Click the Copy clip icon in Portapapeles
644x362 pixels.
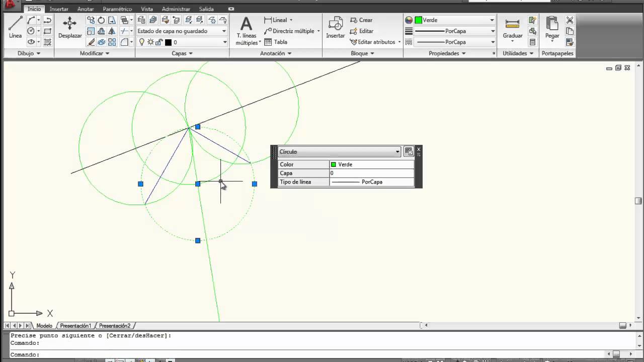coord(570,31)
